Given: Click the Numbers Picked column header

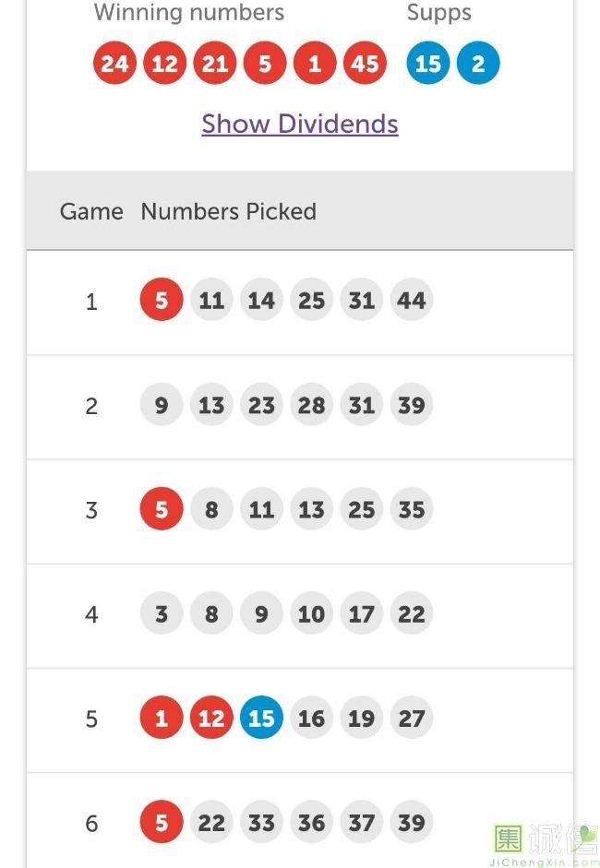Looking at the screenshot, I should [x=228, y=211].
